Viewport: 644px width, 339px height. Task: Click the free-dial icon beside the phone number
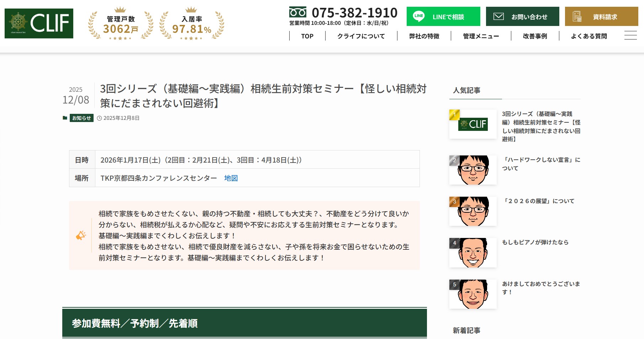[x=297, y=12]
